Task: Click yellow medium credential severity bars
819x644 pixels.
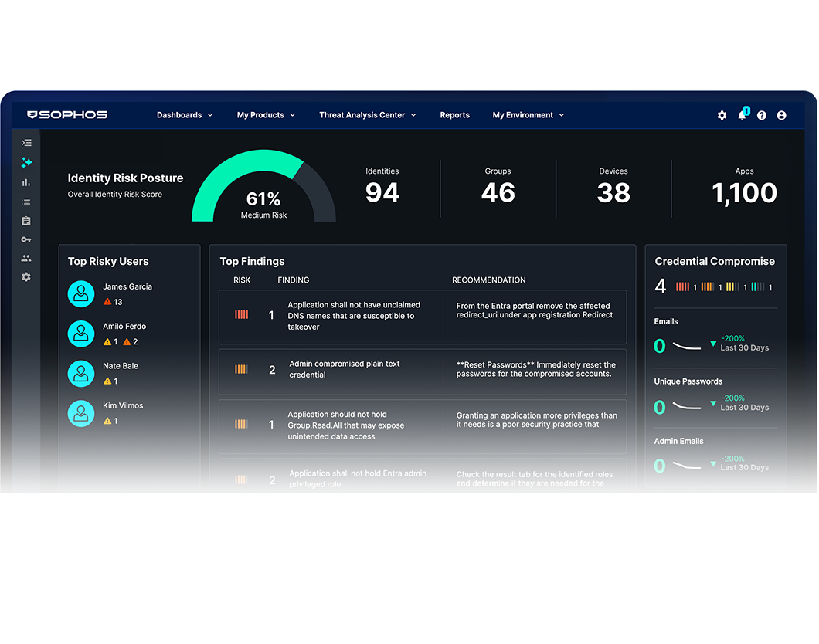Action: (x=732, y=286)
